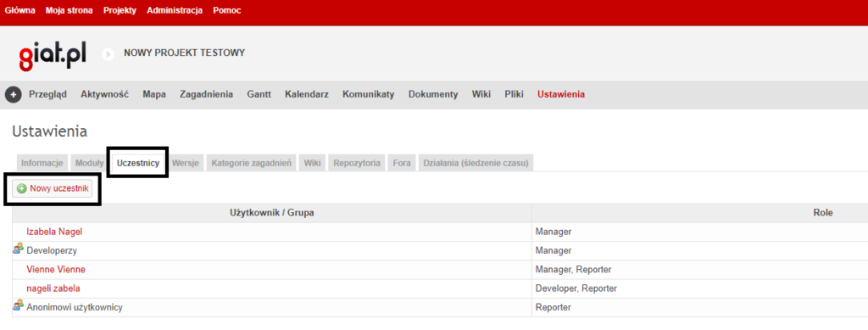Open the Izabela Nagel user link
This screenshot has height=330, width=868.
pyautogui.click(x=54, y=232)
